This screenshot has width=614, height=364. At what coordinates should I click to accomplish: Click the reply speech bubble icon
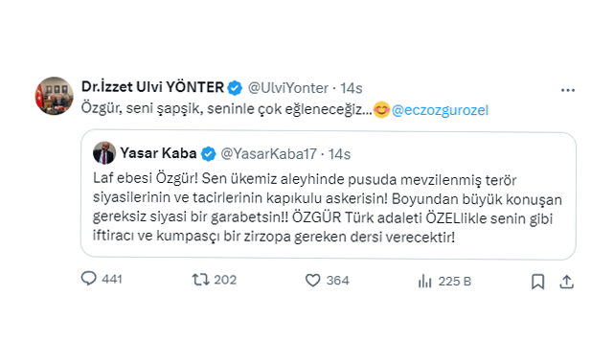[x=88, y=279]
